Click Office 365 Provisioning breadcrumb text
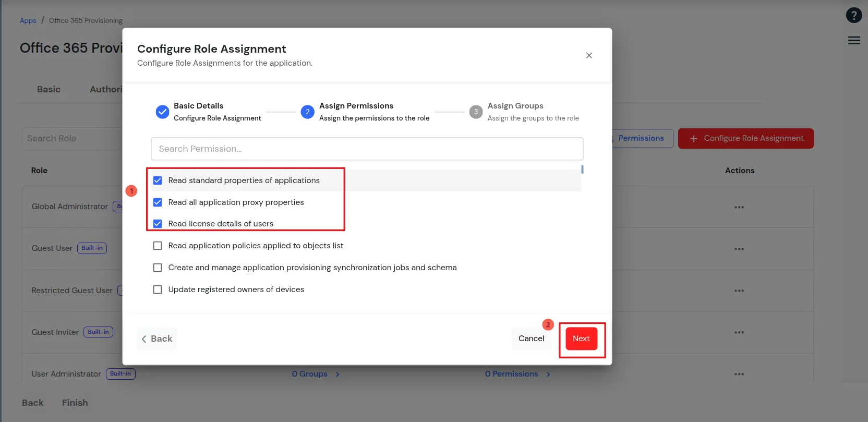 (x=86, y=20)
